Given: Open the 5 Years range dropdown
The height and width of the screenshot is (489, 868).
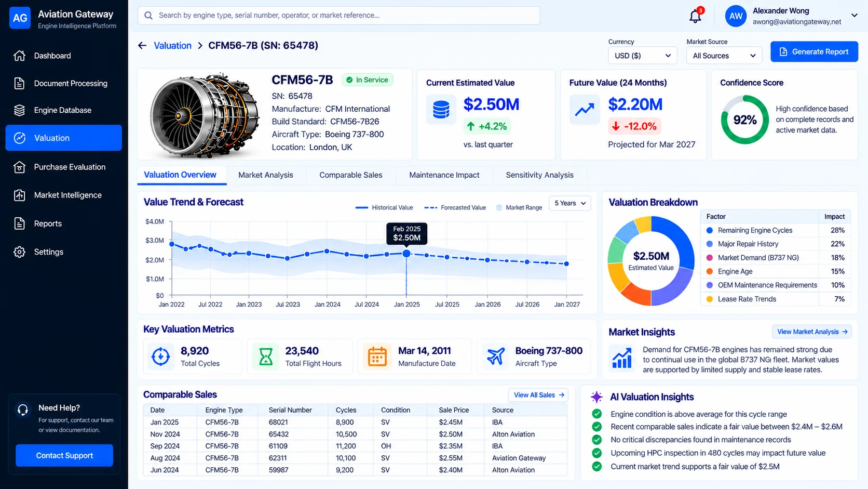Looking at the screenshot, I should [570, 203].
